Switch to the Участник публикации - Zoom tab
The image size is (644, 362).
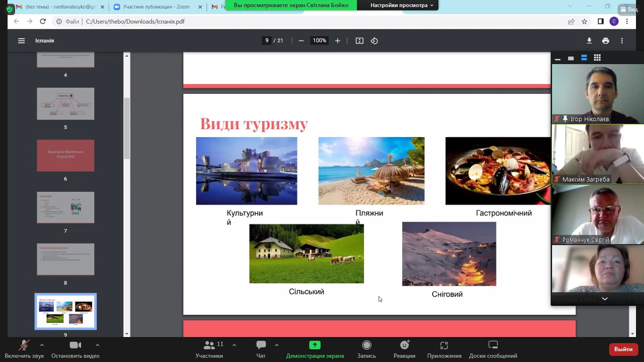click(156, 7)
